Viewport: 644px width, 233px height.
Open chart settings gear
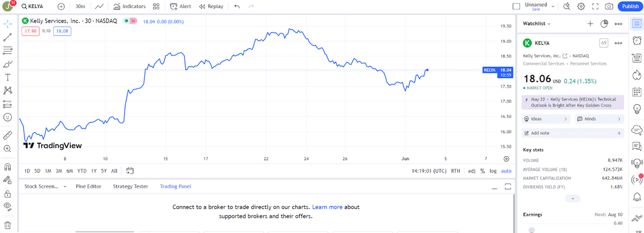coord(581,6)
